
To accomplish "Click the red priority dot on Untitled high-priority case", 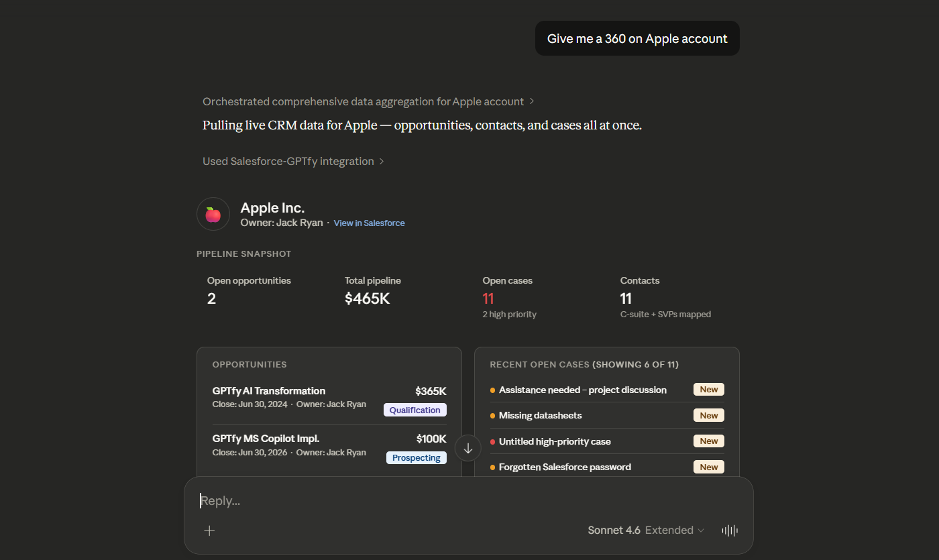I will coord(492,441).
